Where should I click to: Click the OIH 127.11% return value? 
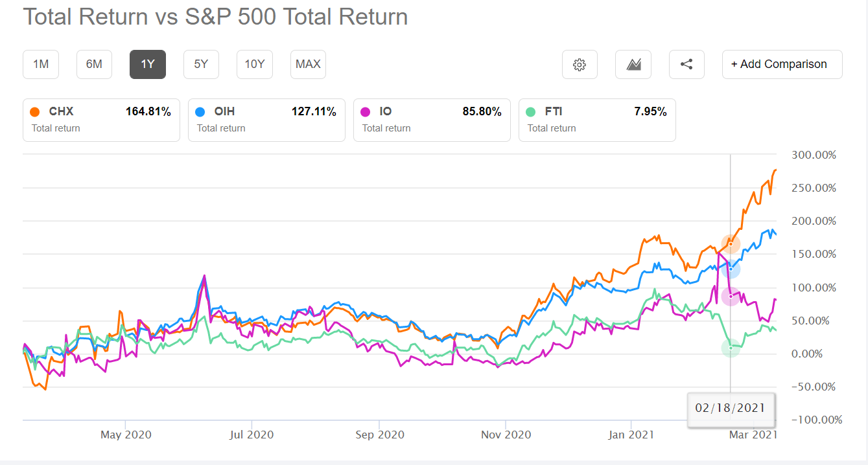coord(314,111)
